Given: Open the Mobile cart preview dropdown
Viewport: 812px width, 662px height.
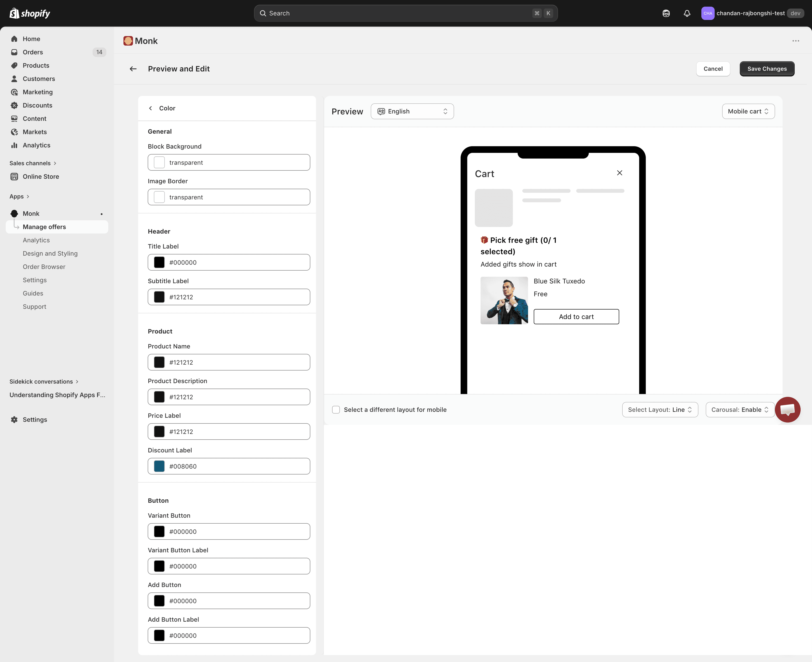Looking at the screenshot, I should point(748,111).
